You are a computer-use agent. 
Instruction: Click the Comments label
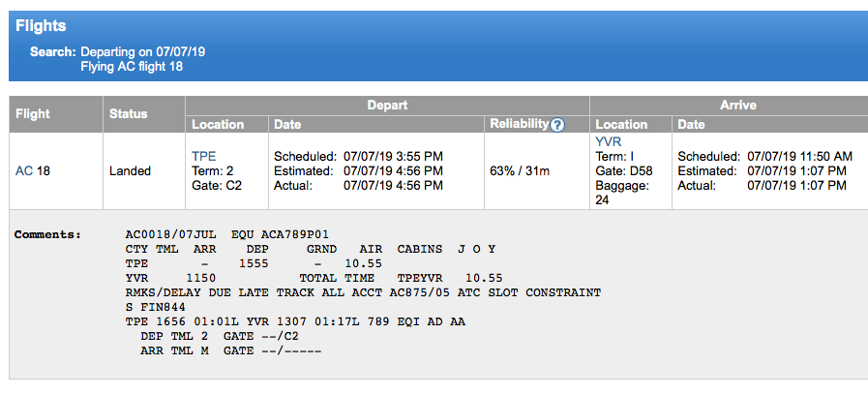pyautogui.click(x=47, y=234)
